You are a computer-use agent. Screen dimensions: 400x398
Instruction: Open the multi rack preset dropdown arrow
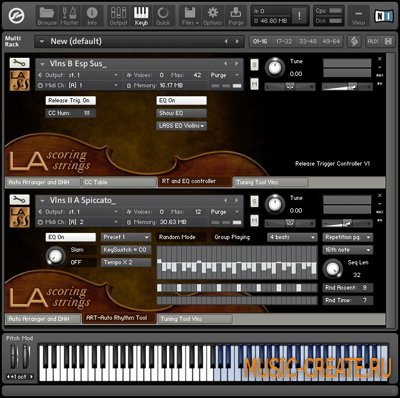pyautogui.click(x=42, y=42)
